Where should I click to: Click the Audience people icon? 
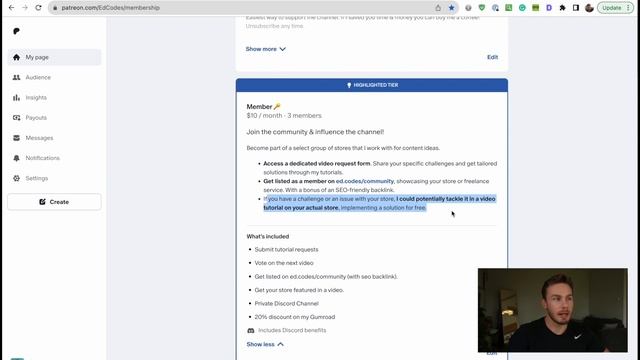[x=16, y=77]
